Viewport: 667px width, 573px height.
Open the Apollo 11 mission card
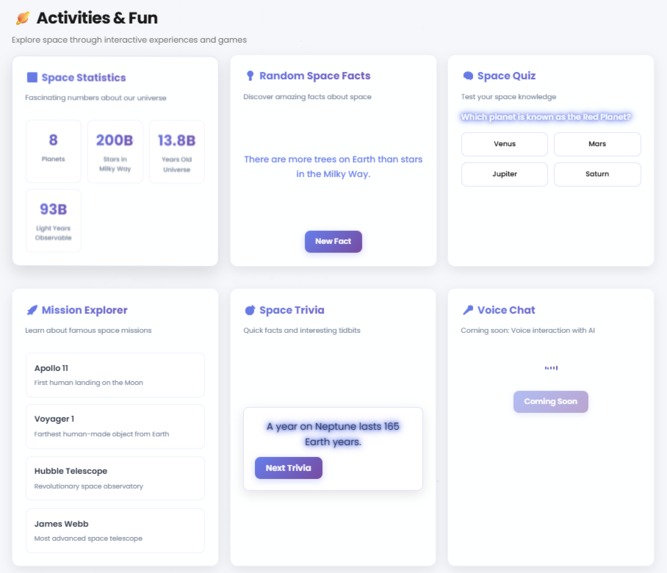(x=115, y=375)
